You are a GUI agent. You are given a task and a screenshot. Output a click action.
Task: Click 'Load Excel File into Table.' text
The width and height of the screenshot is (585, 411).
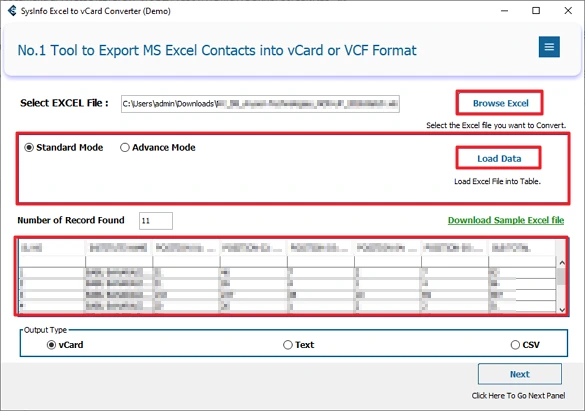(497, 181)
